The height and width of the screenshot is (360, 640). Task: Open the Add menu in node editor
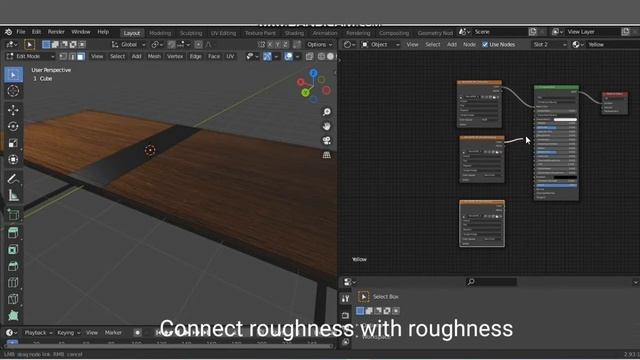(x=452, y=44)
